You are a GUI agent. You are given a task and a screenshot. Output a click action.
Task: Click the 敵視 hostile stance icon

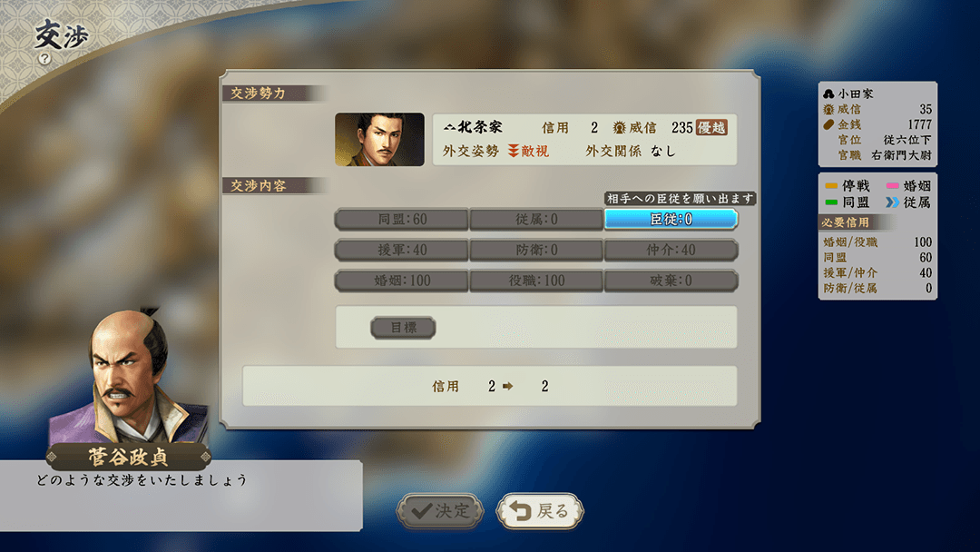click(x=513, y=152)
